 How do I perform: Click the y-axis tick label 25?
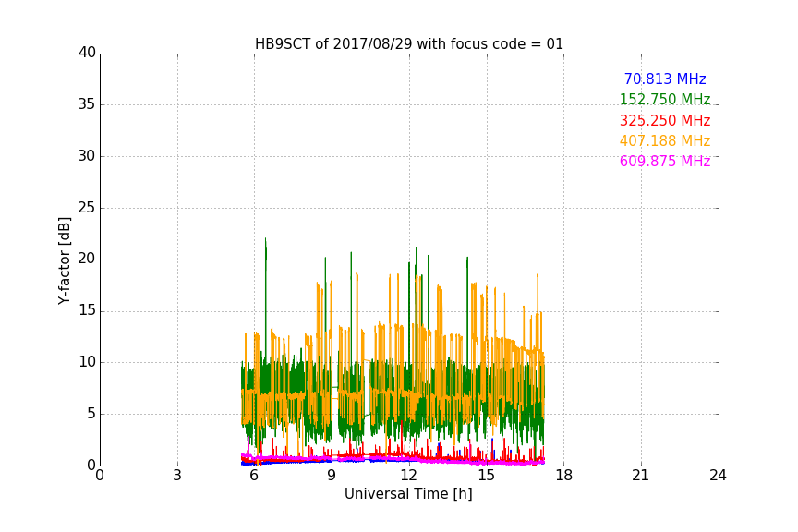tap(87, 207)
